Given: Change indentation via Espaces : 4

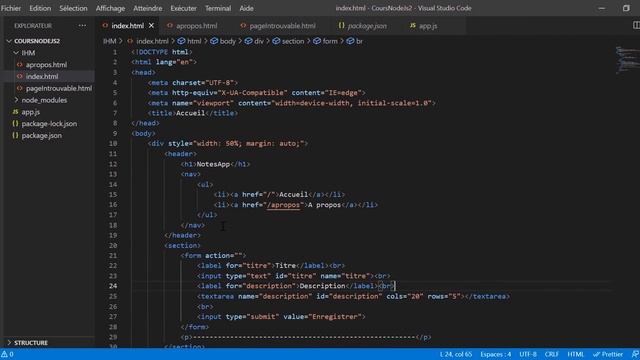Looking at the screenshot, I should (496, 354).
